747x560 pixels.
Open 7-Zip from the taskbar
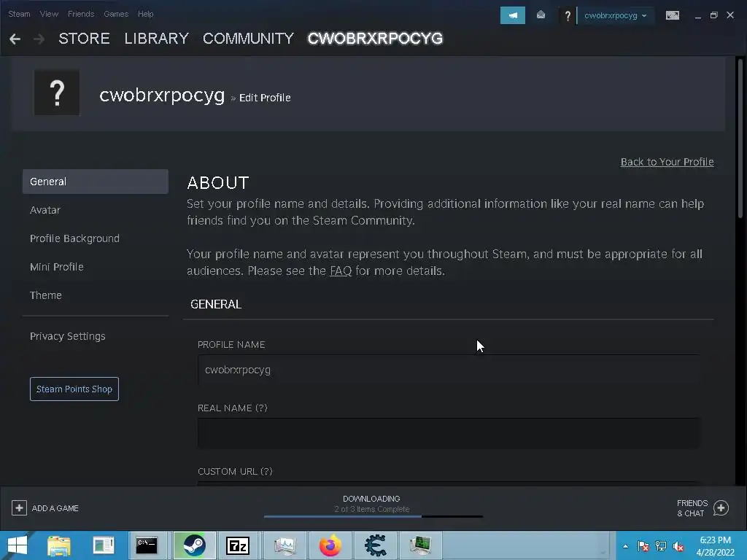pyautogui.click(x=238, y=545)
